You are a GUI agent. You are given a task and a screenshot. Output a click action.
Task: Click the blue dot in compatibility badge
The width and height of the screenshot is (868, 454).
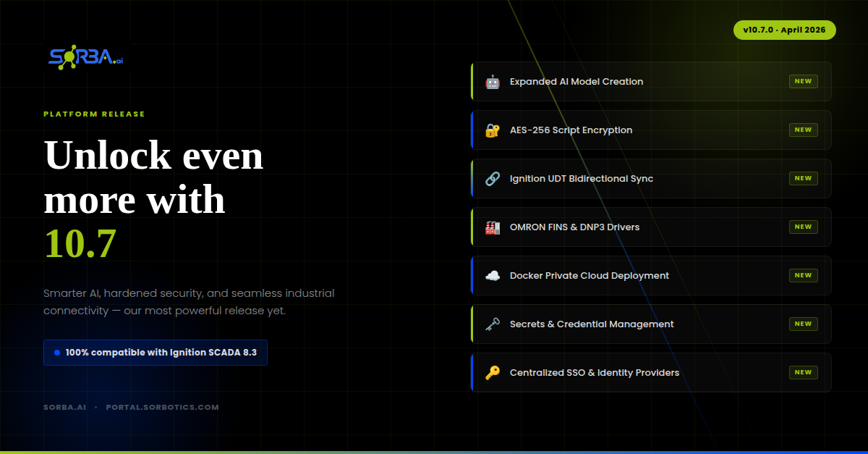57,353
